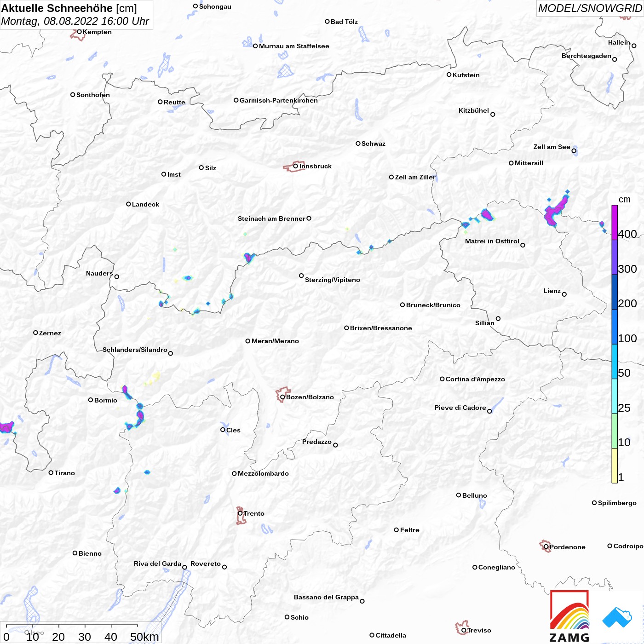Image resolution: width=644 pixels, height=644 pixels.
Task: Click the Landeck location circle
Action: tap(129, 204)
